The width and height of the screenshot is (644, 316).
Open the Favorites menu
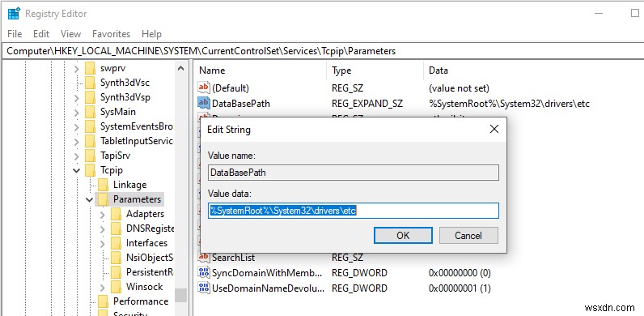click(111, 34)
